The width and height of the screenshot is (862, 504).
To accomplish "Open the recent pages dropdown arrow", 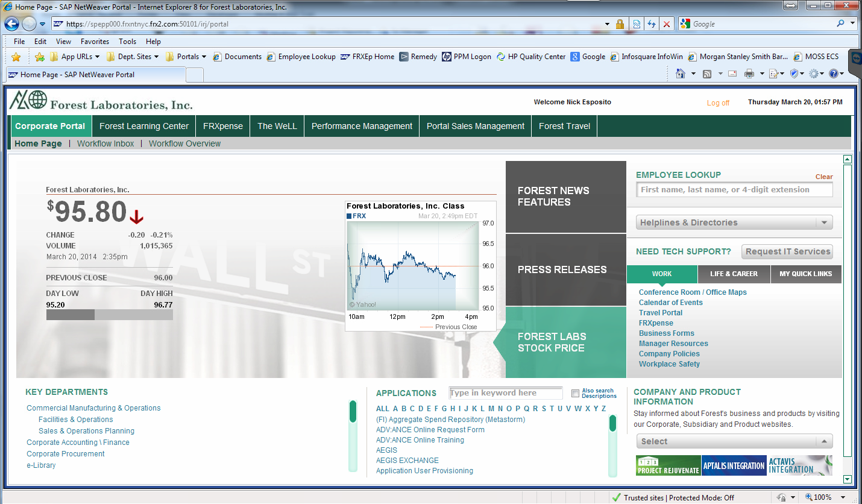I will tap(42, 24).
